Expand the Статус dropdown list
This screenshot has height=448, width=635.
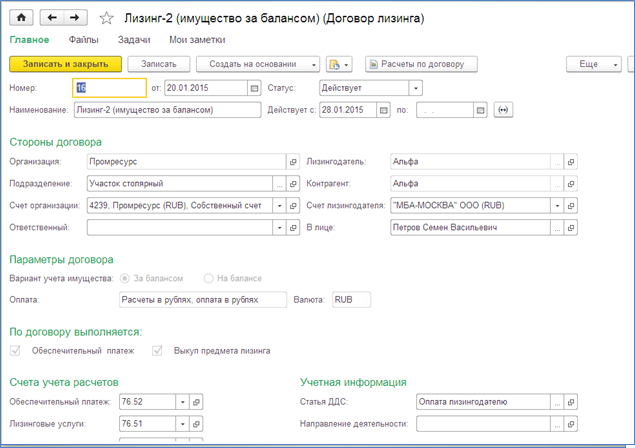point(416,88)
